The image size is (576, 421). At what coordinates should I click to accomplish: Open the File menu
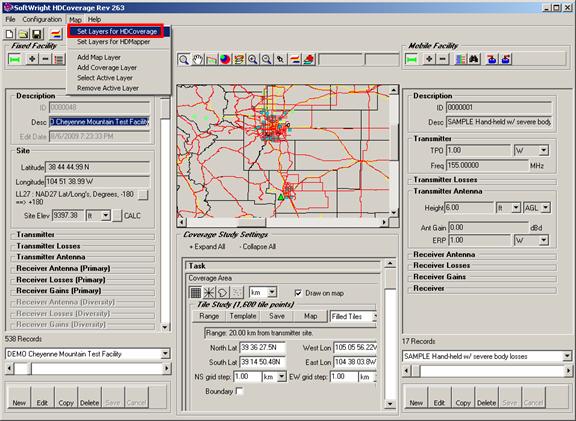click(10, 19)
